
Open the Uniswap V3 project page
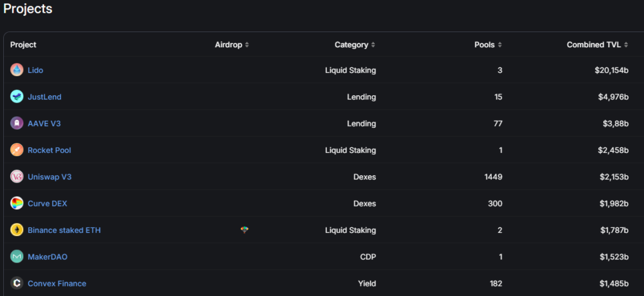pyautogui.click(x=50, y=177)
